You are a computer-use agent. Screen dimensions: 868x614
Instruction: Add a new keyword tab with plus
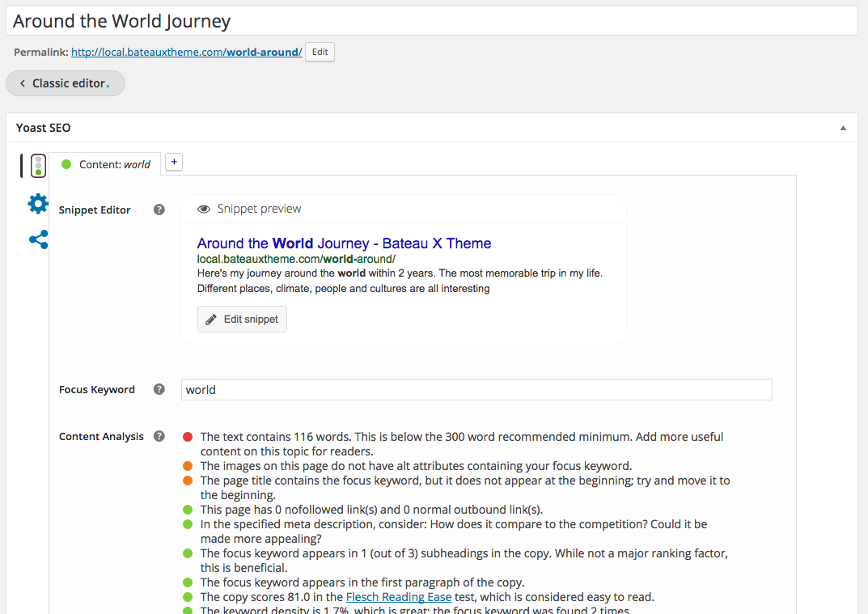(x=174, y=163)
